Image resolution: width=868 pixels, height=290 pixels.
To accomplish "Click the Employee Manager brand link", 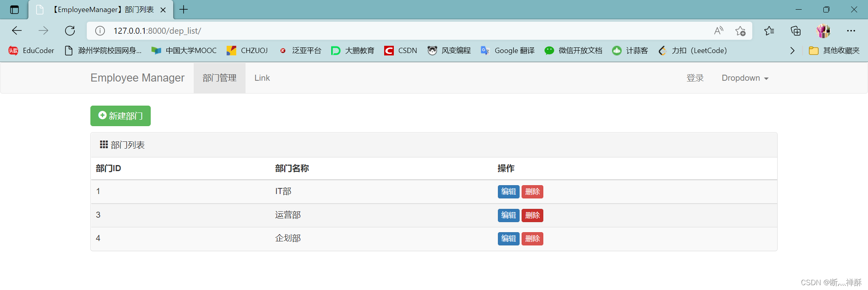I will (x=137, y=78).
